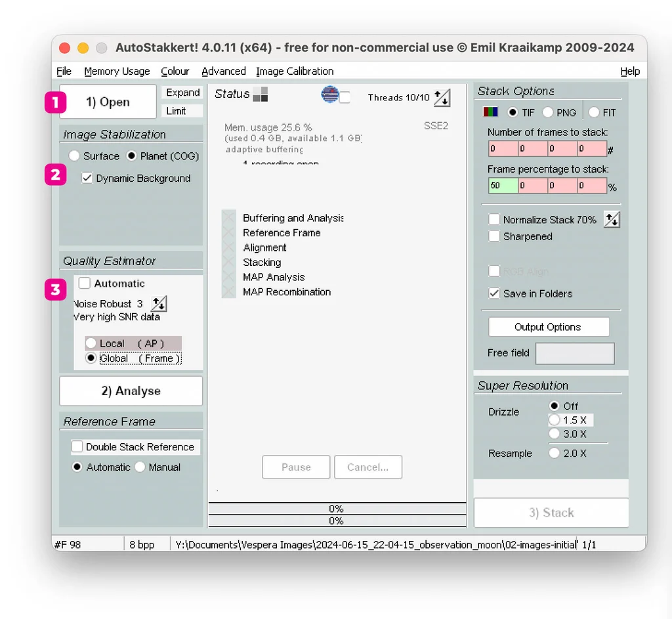Uncheck Dynamic Background

pos(87,178)
